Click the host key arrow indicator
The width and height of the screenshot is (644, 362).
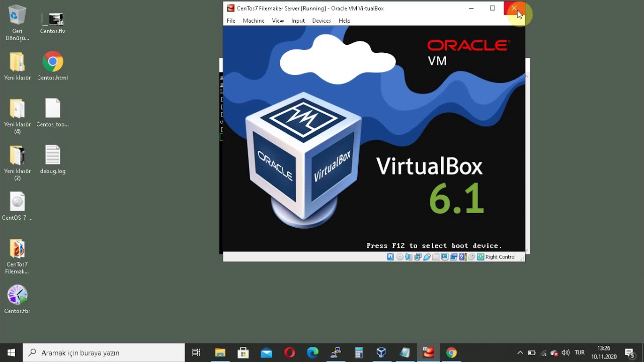(480, 257)
